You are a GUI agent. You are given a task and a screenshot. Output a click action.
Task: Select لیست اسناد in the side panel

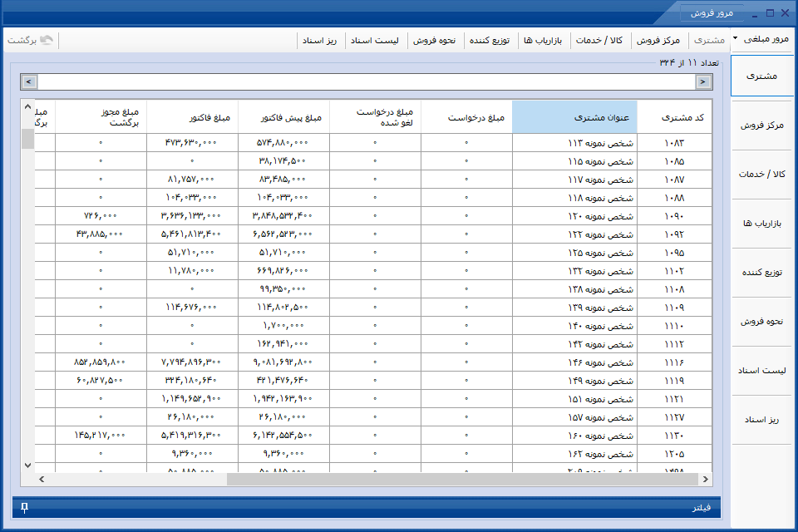pyautogui.click(x=762, y=371)
